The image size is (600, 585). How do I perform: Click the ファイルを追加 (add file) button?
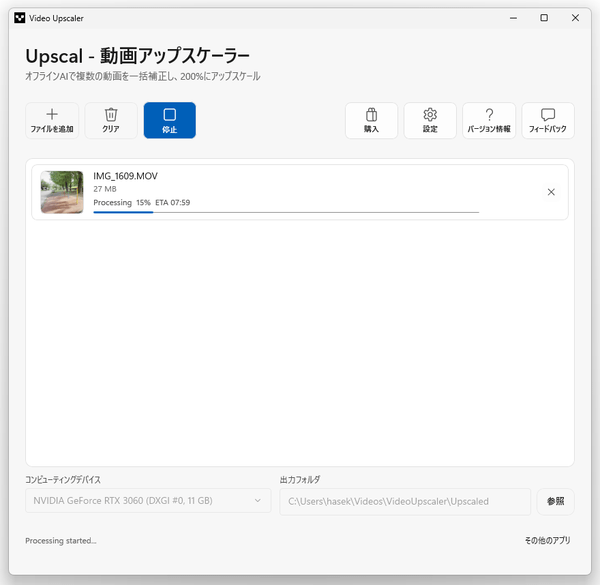(x=52, y=121)
